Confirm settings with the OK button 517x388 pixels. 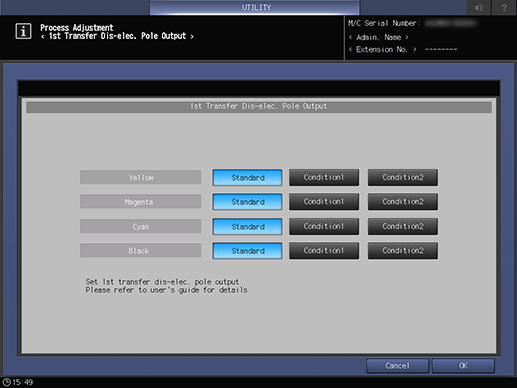click(463, 366)
